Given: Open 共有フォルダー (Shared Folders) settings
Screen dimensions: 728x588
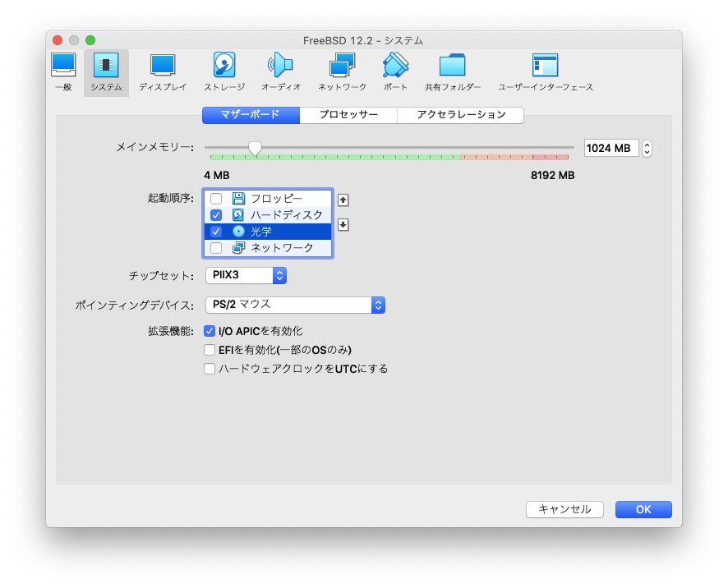Looking at the screenshot, I should (453, 71).
